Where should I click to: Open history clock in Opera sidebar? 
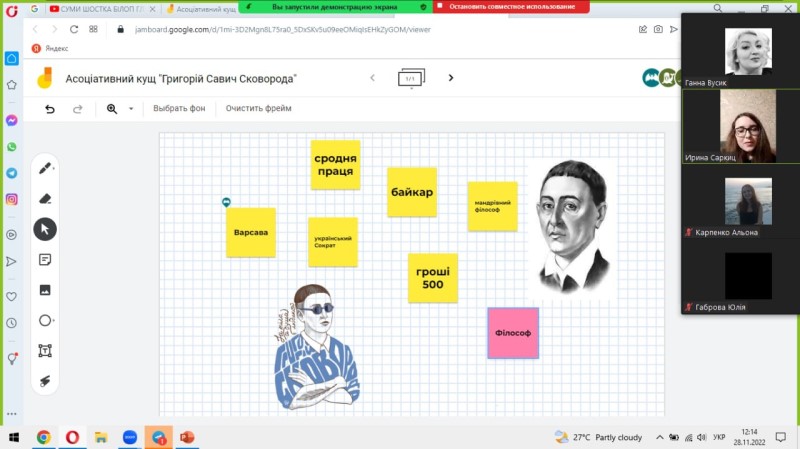click(x=11, y=323)
